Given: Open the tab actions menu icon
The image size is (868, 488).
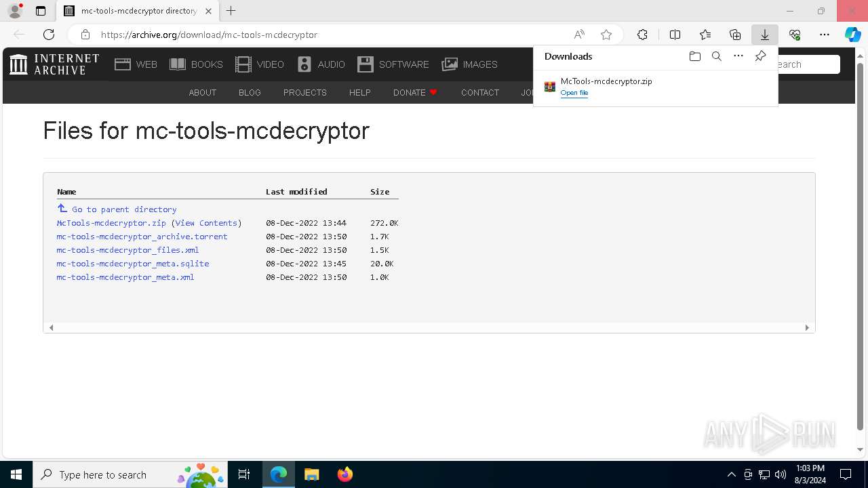Looking at the screenshot, I should point(41,11).
